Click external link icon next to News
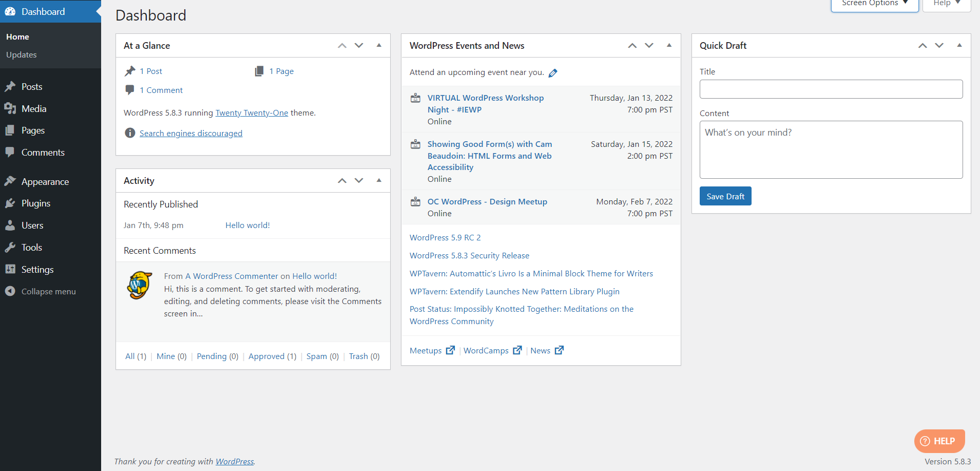This screenshot has width=980, height=471. pyautogui.click(x=560, y=350)
